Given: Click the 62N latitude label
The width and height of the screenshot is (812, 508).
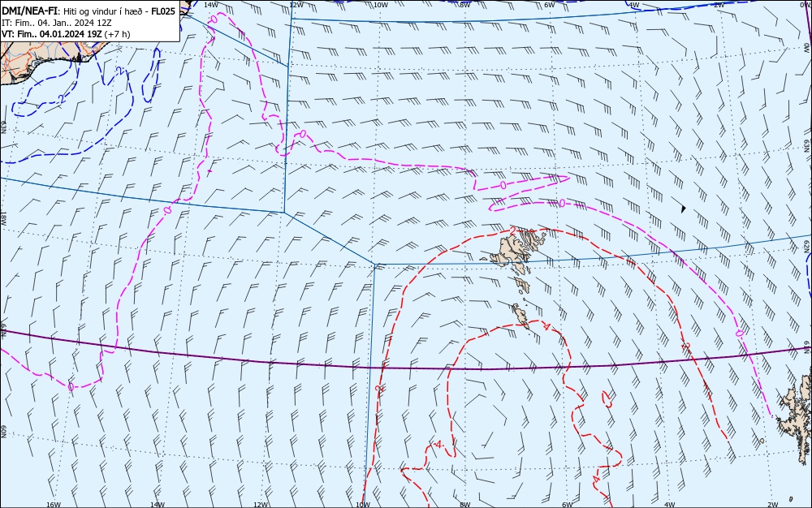Looking at the screenshot, I should coord(806,246).
